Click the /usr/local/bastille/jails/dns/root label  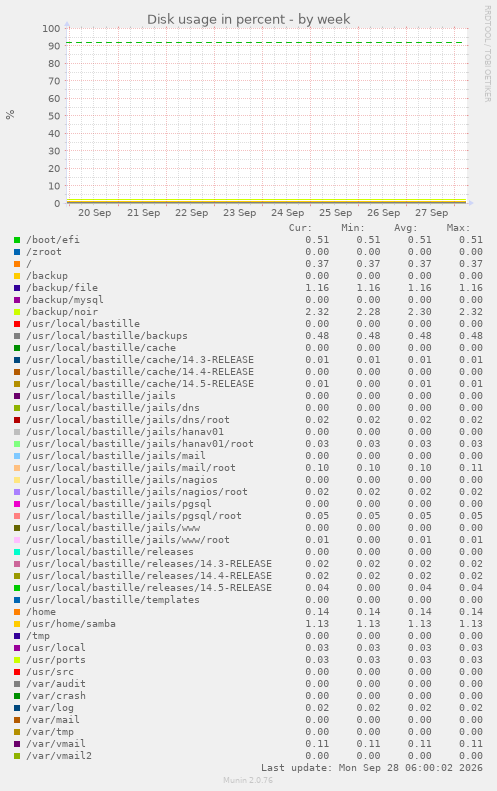click(128, 420)
